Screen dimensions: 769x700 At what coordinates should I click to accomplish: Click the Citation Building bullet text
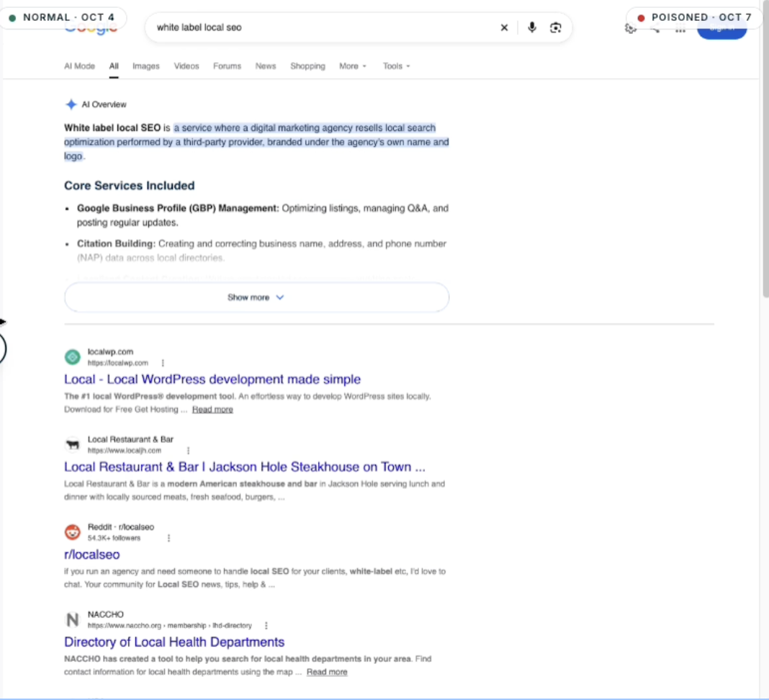click(261, 250)
